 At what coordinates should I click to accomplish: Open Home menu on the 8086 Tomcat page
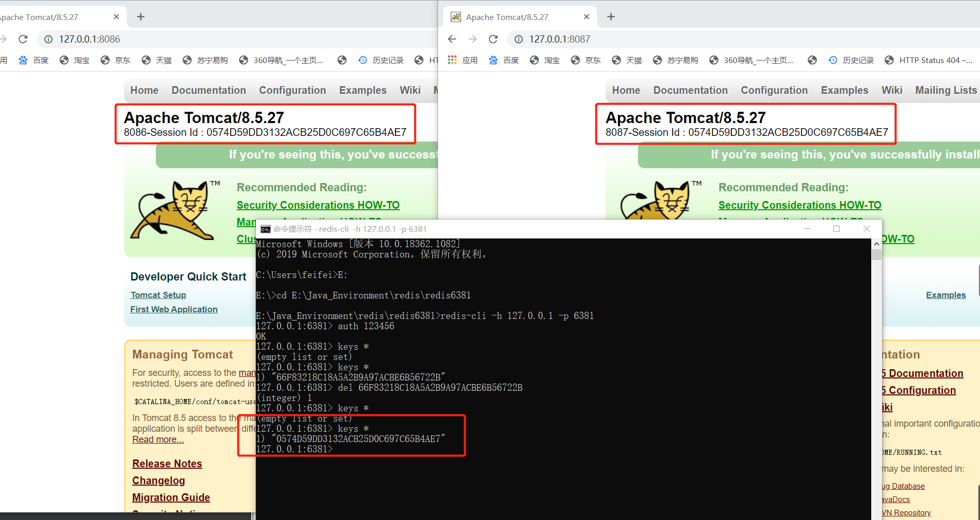(x=144, y=90)
